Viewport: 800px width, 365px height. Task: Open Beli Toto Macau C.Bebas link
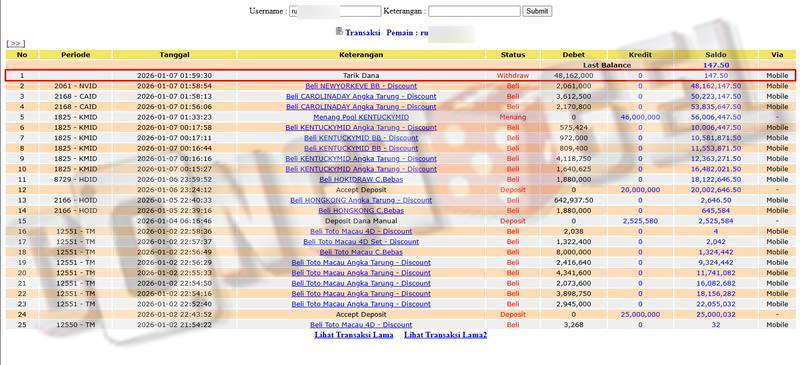pos(361,252)
